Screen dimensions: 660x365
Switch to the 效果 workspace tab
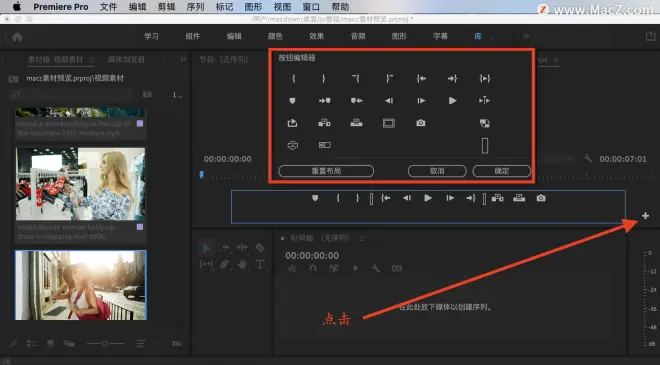pos(317,36)
